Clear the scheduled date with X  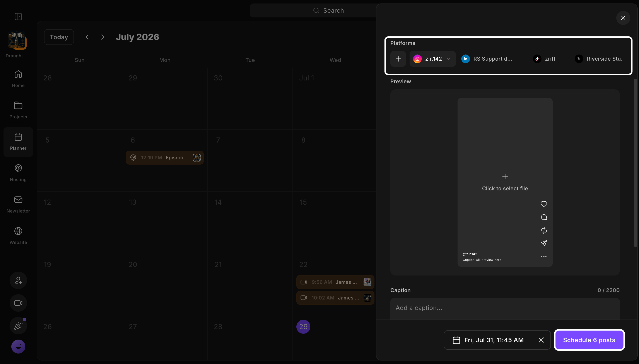pos(541,340)
